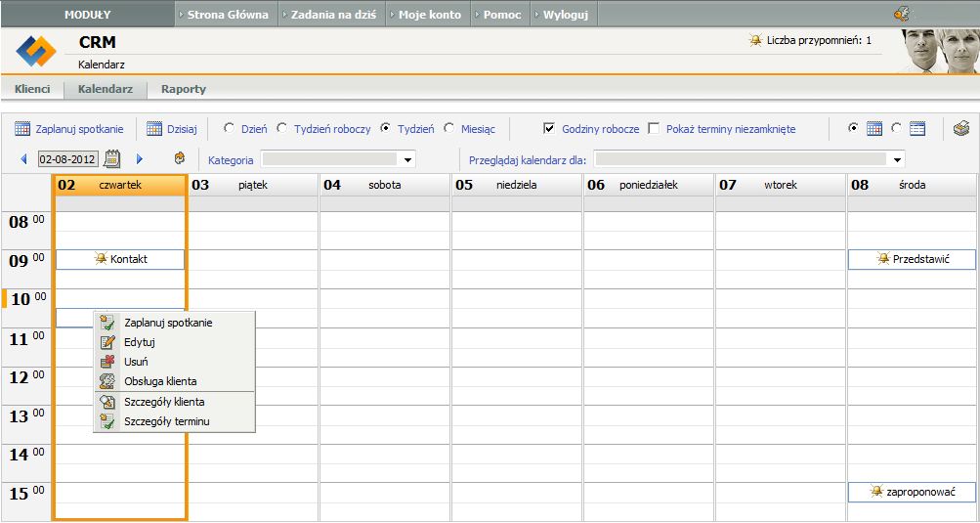Go to next week with right arrow
The image size is (980, 523).
[140, 159]
